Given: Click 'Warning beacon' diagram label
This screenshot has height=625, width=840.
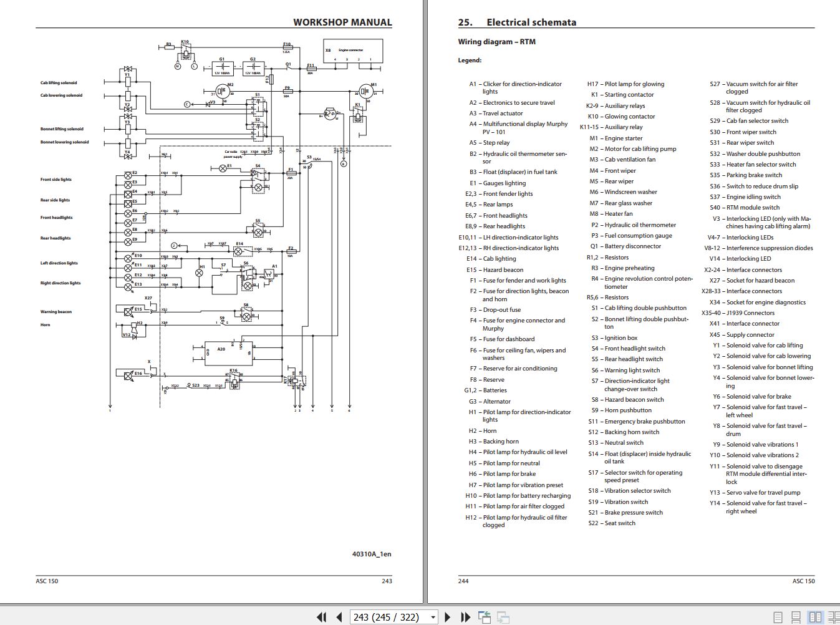Looking at the screenshot, I should (56, 312).
